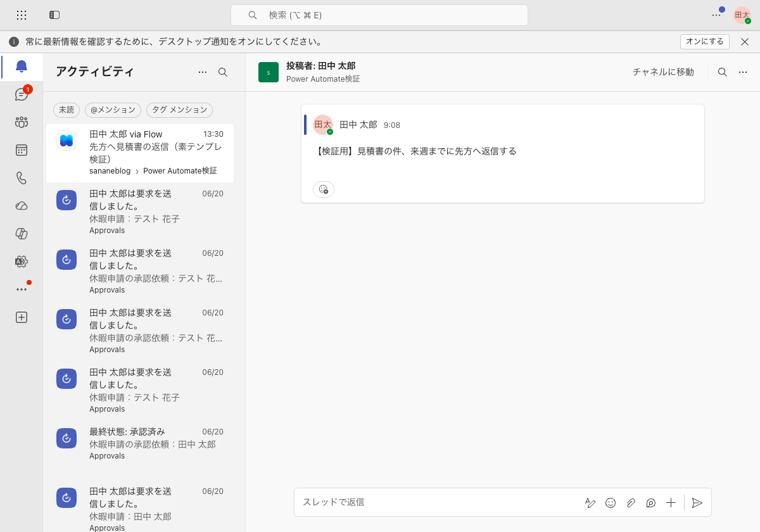The width and height of the screenshot is (760, 532).
Task: Click the スレッドで返信 reply field
Action: [x=437, y=502]
